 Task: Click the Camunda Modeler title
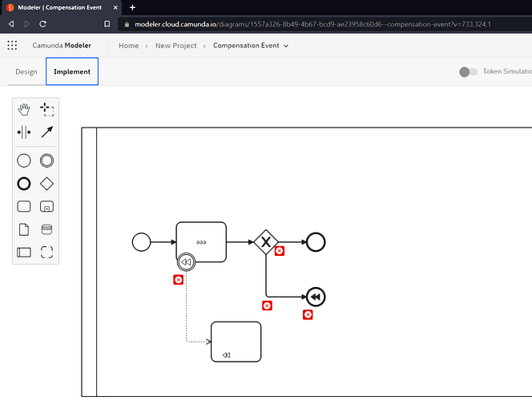point(62,46)
